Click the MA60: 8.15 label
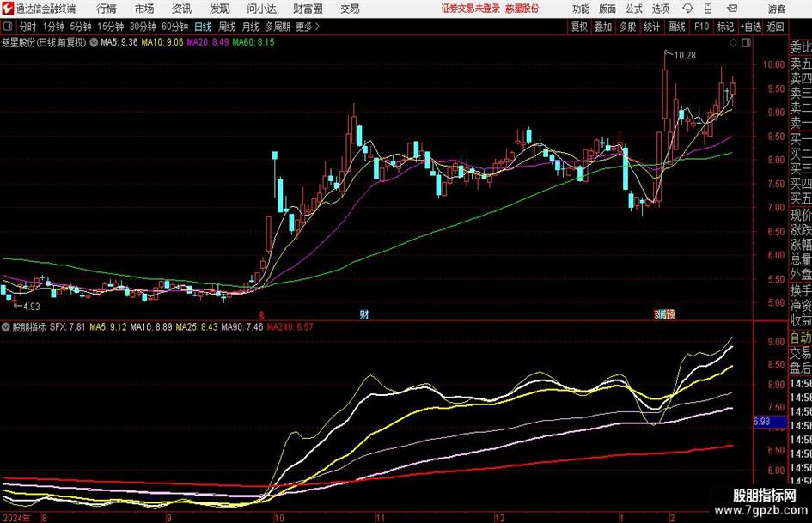This screenshot has height=523, width=812. [253, 42]
